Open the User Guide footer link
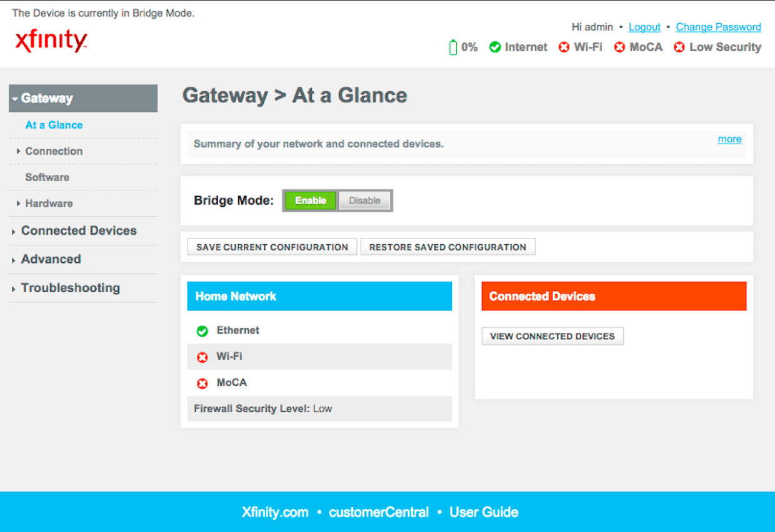775x532 pixels. pyautogui.click(x=484, y=513)
